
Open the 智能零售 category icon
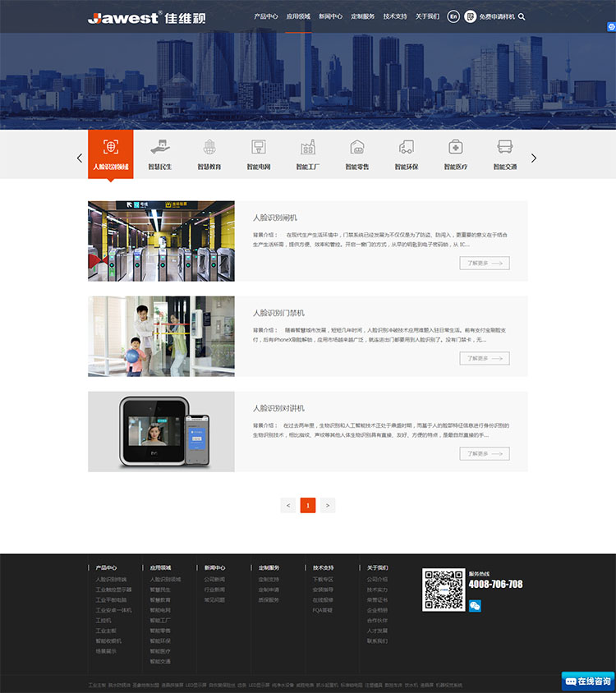357,148
